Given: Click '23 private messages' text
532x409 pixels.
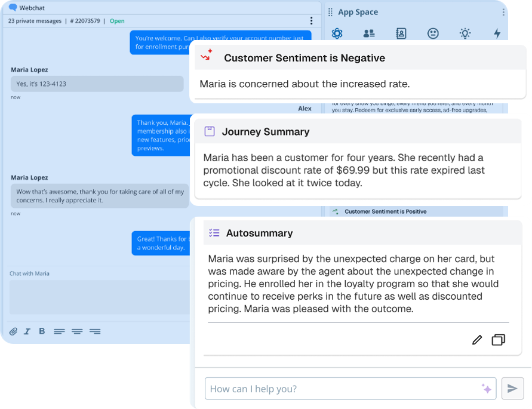Looking at the screenshot, I should [35, 21].
